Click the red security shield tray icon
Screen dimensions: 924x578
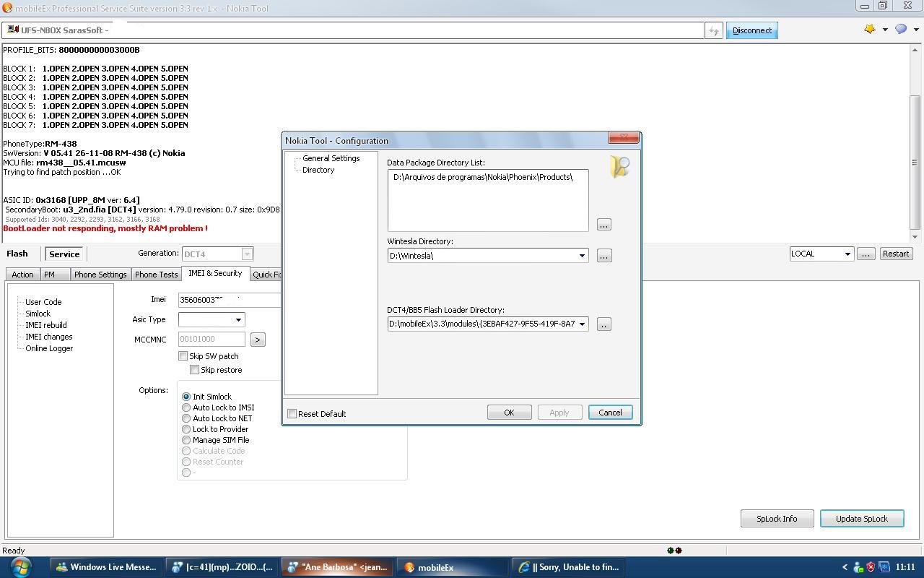click(871, 567)
